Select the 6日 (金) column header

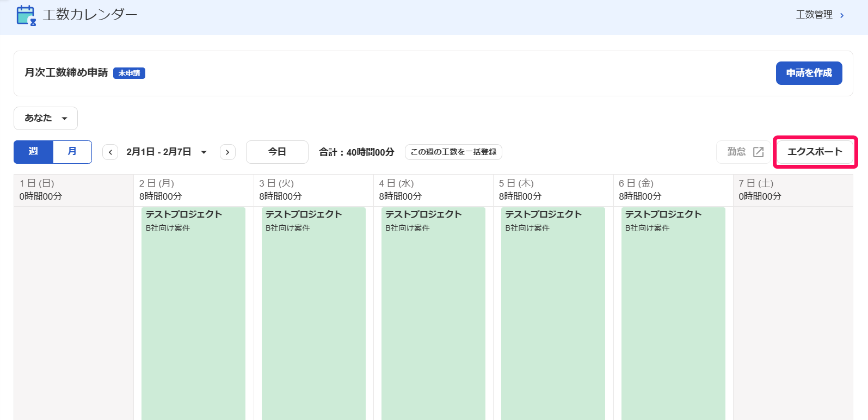pos(673,190)
